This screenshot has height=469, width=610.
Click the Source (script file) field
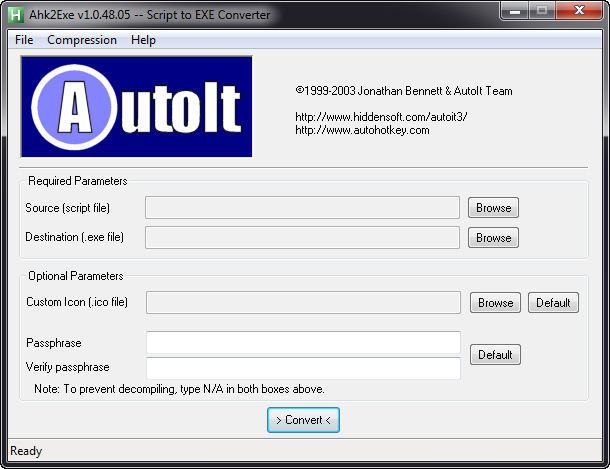303,208
